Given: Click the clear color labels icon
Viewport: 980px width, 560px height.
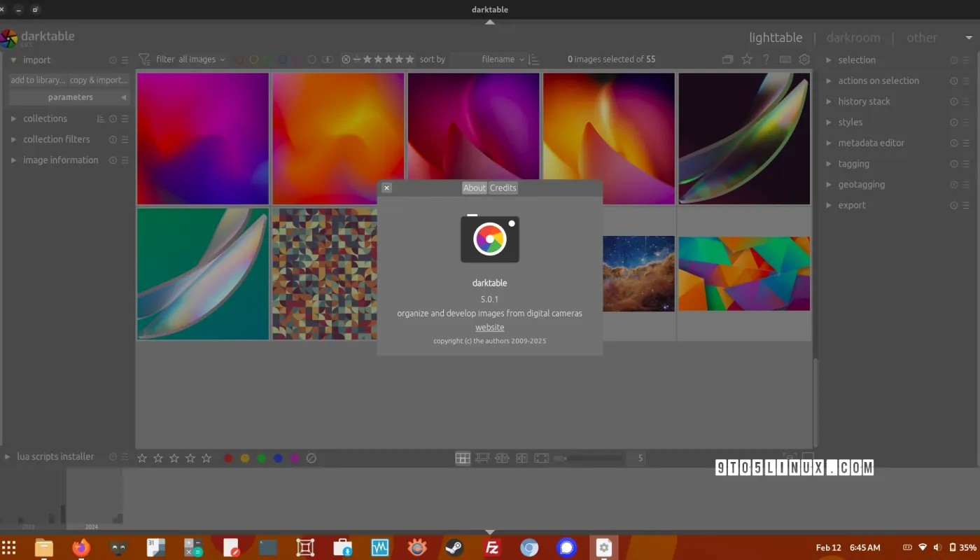Looking at the screenshot, I should (311, 458).
